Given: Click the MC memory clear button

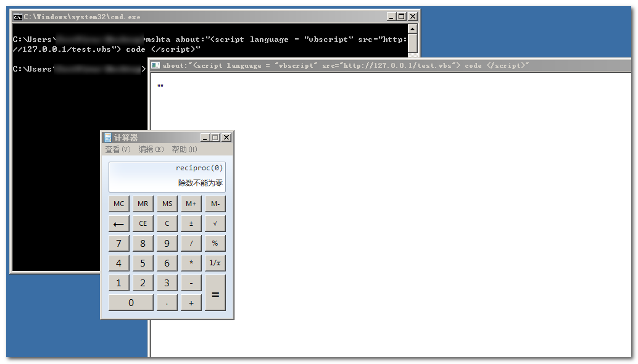Looking at the screenshot, I should [x=119, y=204].
